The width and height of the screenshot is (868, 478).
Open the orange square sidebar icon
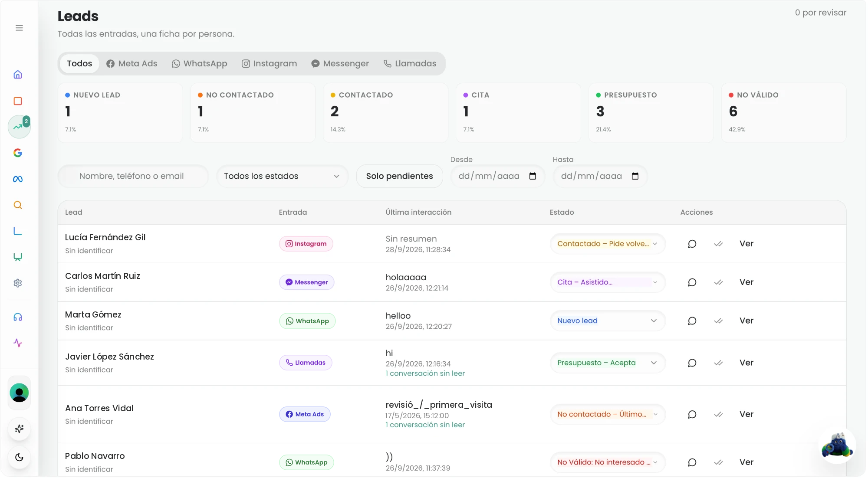18,101
